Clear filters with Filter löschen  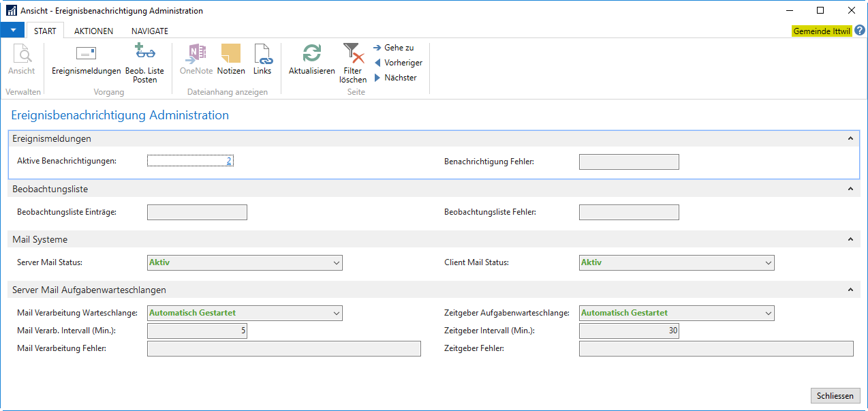(x=353, y=63)
